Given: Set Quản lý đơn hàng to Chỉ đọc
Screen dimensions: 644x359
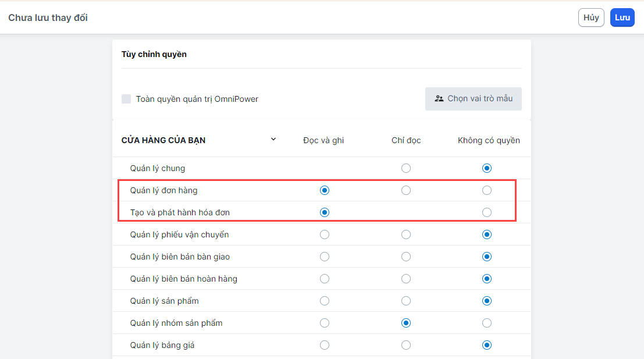Looking at the screenshot, I should [x=406, y=190].
